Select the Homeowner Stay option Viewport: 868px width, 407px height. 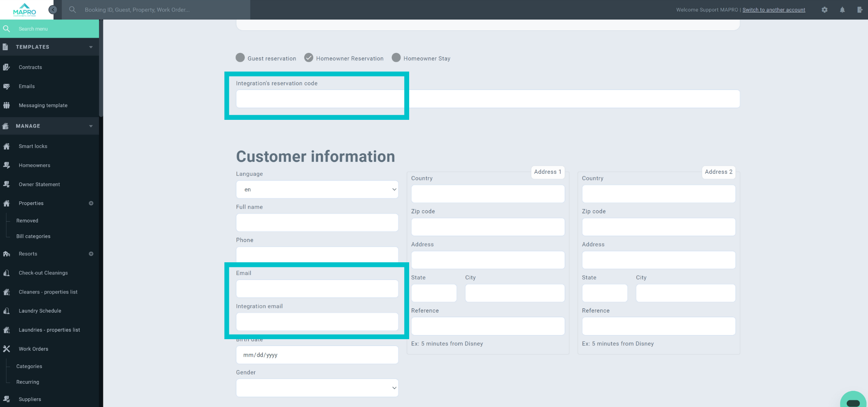(396, 58)
